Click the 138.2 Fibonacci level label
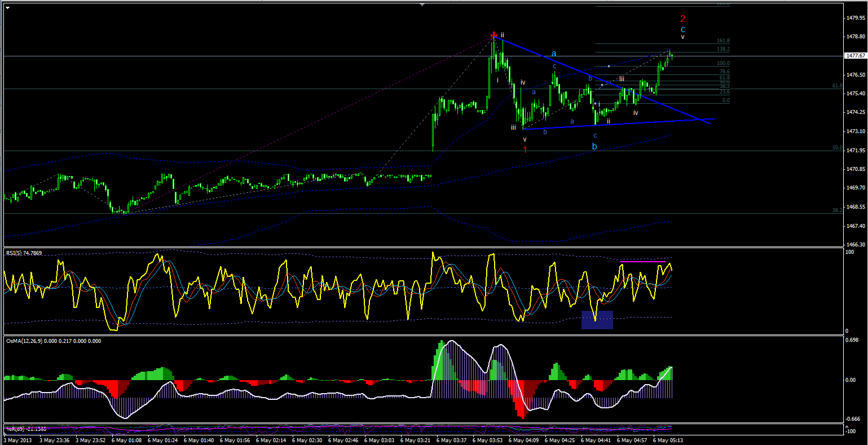This screenshot has width=868, height=445. coord(723,49)
